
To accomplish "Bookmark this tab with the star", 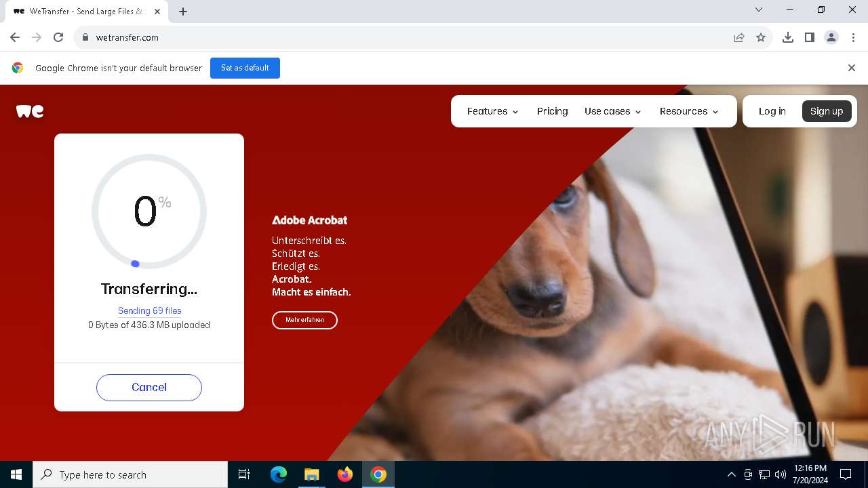I will (x=761, y=37).
